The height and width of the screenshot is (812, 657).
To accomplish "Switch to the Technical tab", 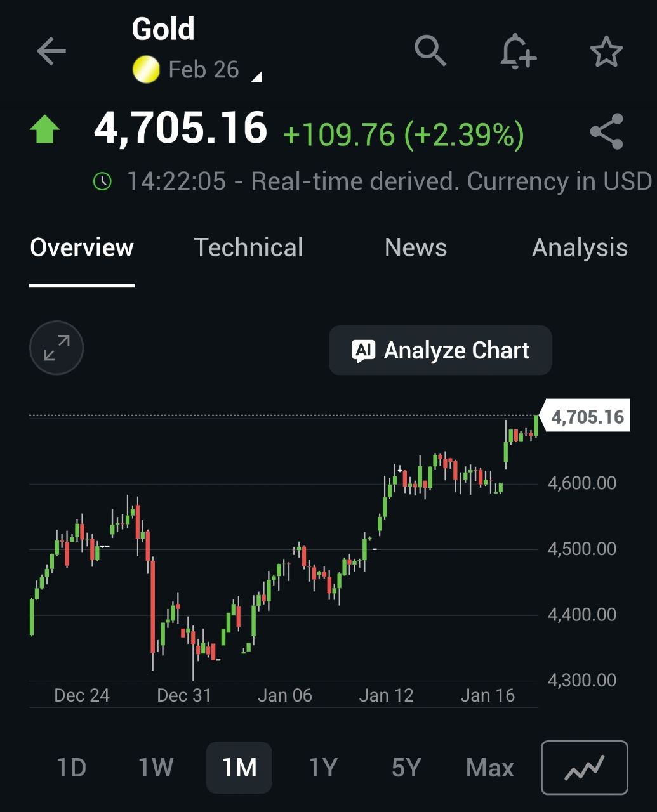I will [249, 247].
